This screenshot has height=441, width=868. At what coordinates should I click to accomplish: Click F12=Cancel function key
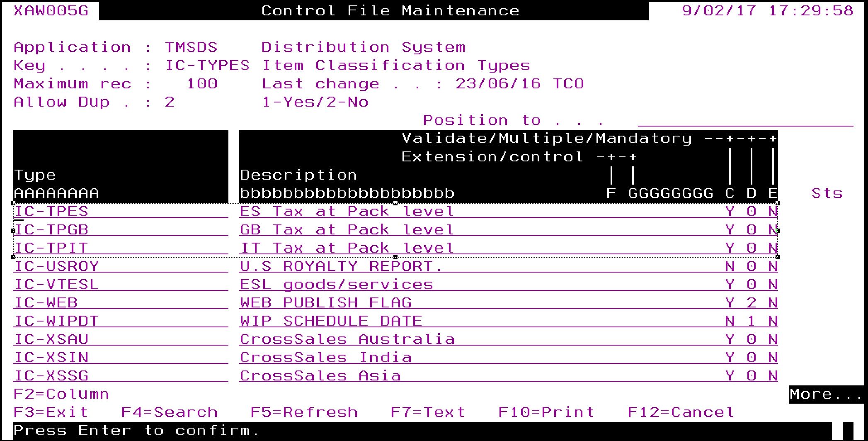[681, 412]
